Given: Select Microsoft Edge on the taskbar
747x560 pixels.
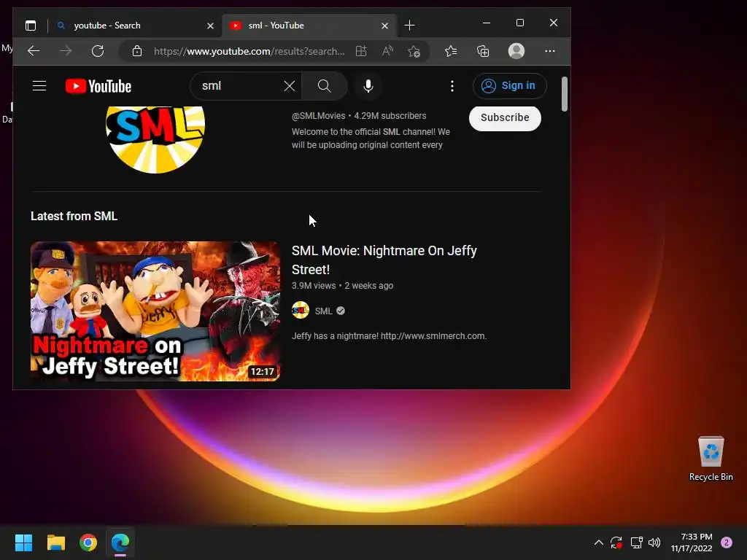Looking at the screenshot, I should [x=120, y=542].
